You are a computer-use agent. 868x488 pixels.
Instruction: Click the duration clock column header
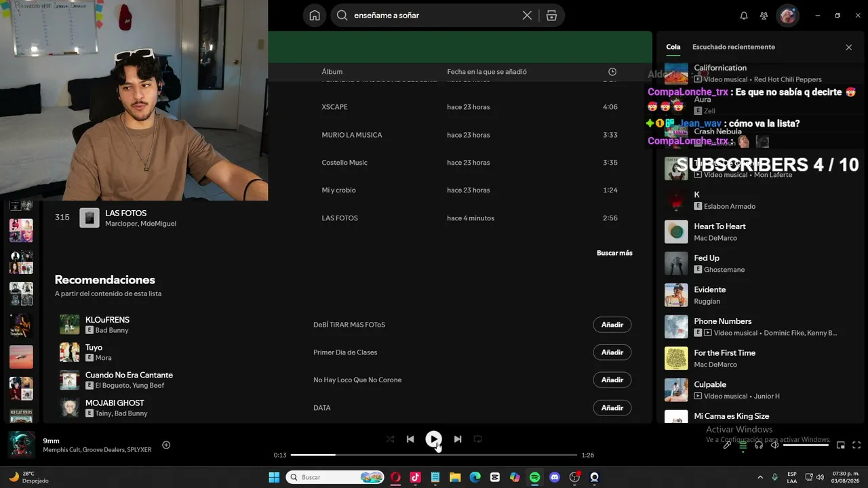coord(612,72)
